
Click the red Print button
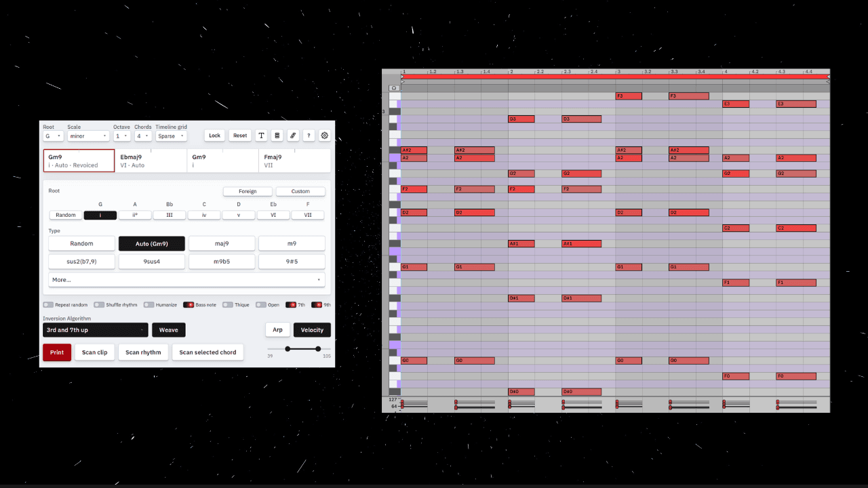pos(57,352)
